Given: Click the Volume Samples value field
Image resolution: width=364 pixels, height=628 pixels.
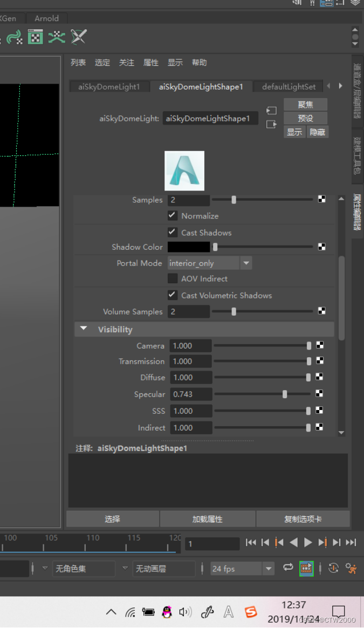Looking at the screenshot, I should point(189,312).
